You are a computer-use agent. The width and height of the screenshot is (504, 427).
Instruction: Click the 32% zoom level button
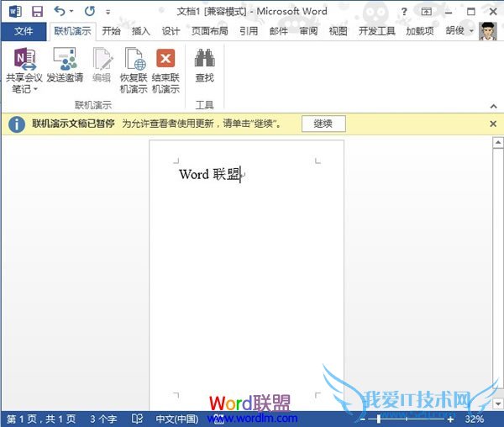click(x=474, y=419)
